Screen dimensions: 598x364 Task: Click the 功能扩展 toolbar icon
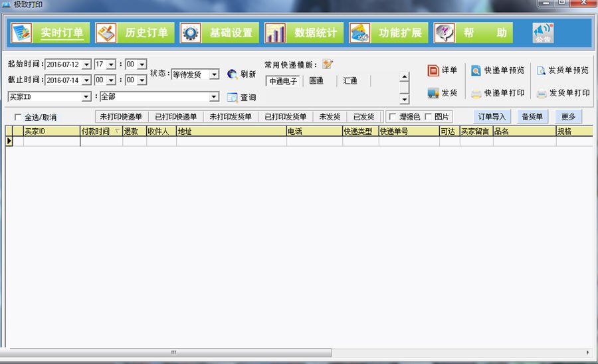[x=359, y=33]
